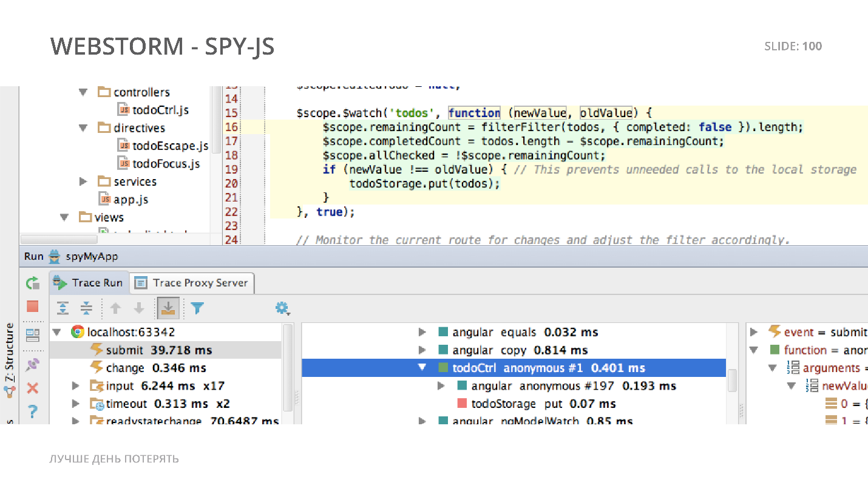
Task: Stop the running spy-js session
Action: (x=33, y=306)
